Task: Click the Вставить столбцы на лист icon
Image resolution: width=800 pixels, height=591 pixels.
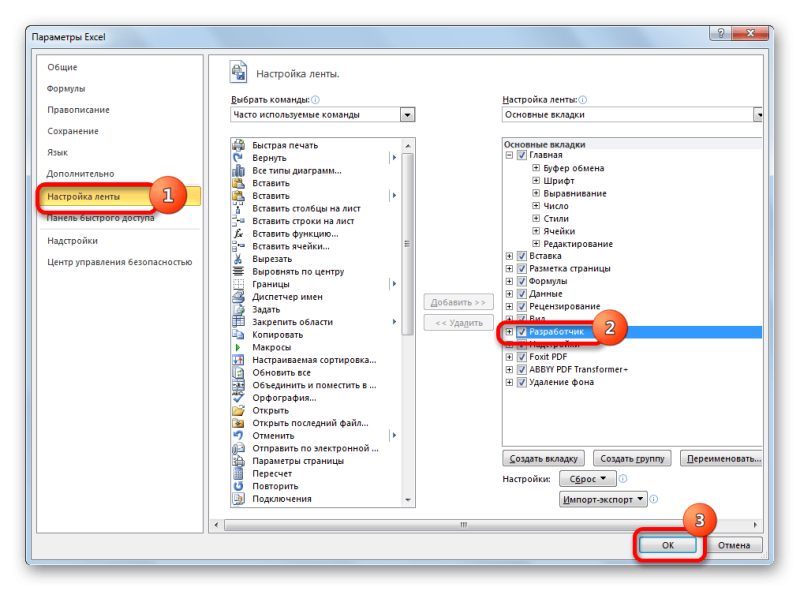Action: click(238, 208)
